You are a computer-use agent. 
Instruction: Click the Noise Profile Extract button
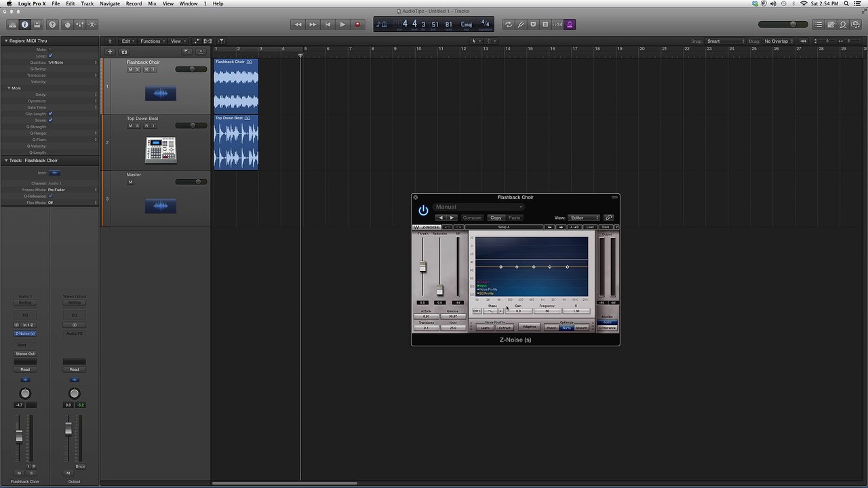[505, 328]
